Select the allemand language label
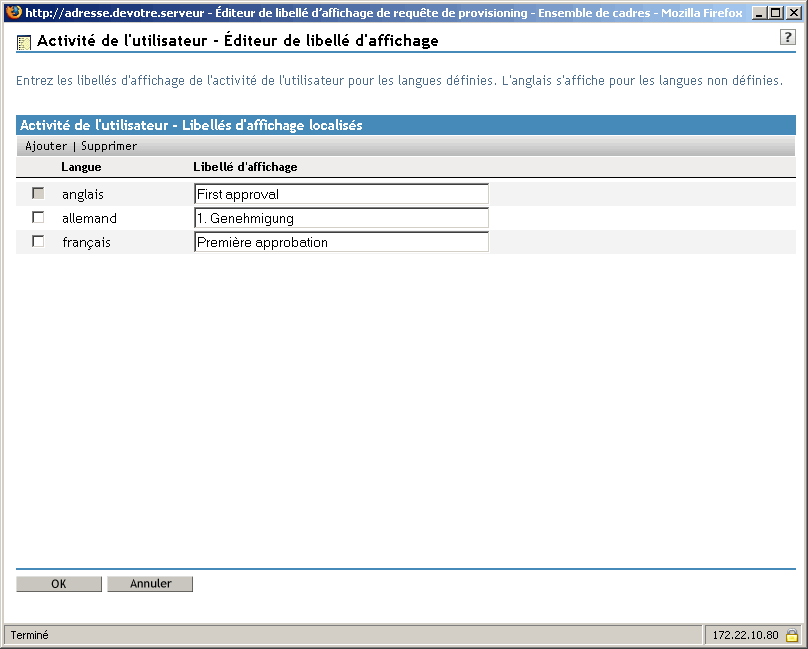The width and height of the screenshot is (808, 649). click(89, 219)
